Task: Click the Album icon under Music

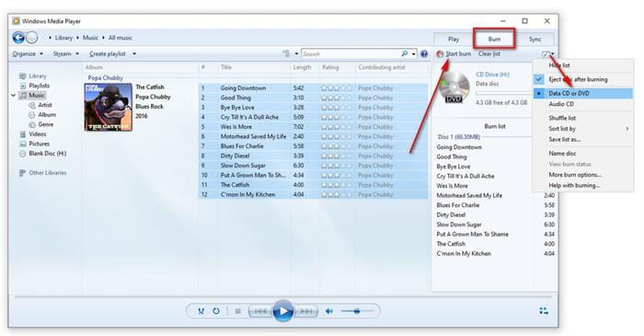Action: pyautogui.click(x=32, y=115)
